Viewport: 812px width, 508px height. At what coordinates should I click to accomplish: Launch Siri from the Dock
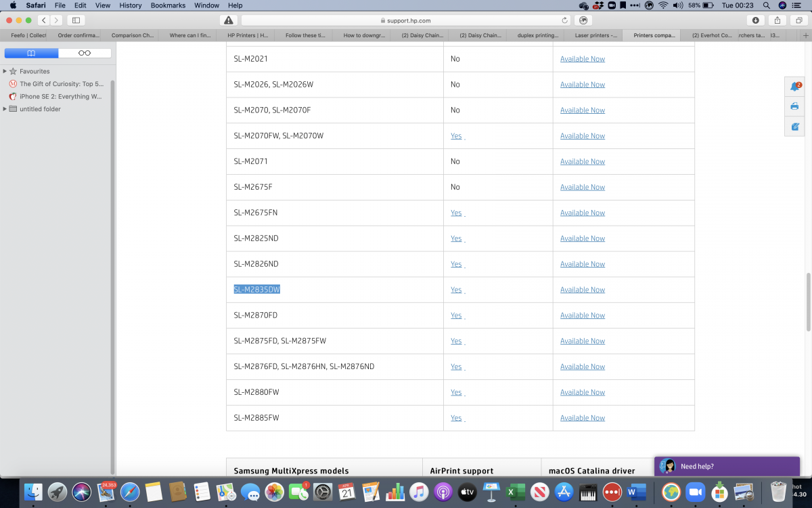coord(82,492)
